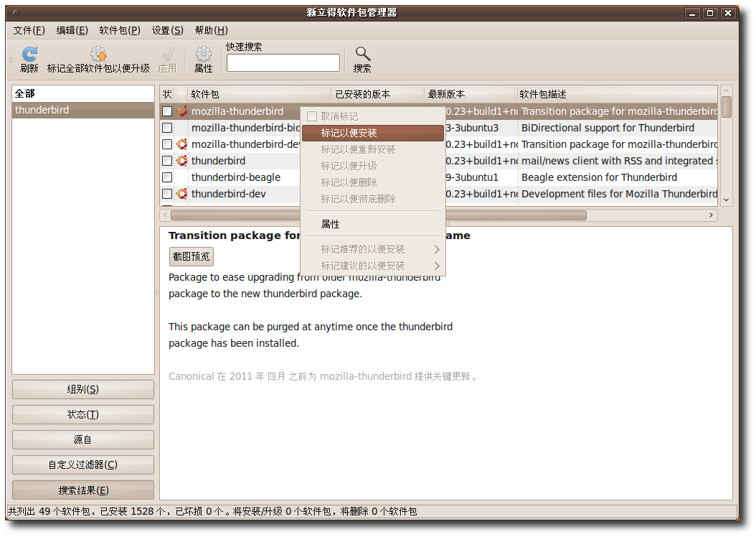756x537 pixels.
Task: Toggle status checkbox for mozilla-thunderbird
Action: [x=167, y=111]
